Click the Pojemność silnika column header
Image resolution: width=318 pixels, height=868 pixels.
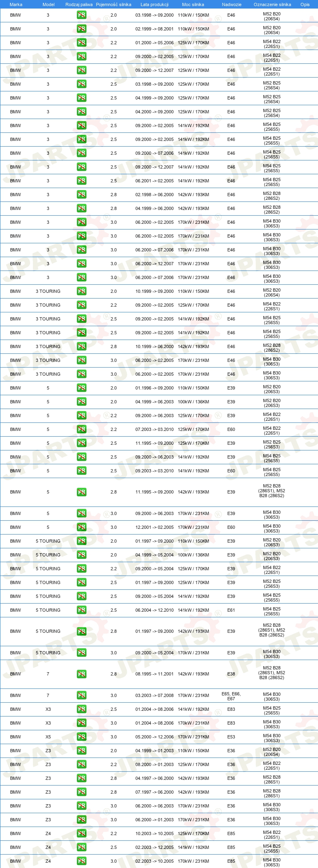113,4
